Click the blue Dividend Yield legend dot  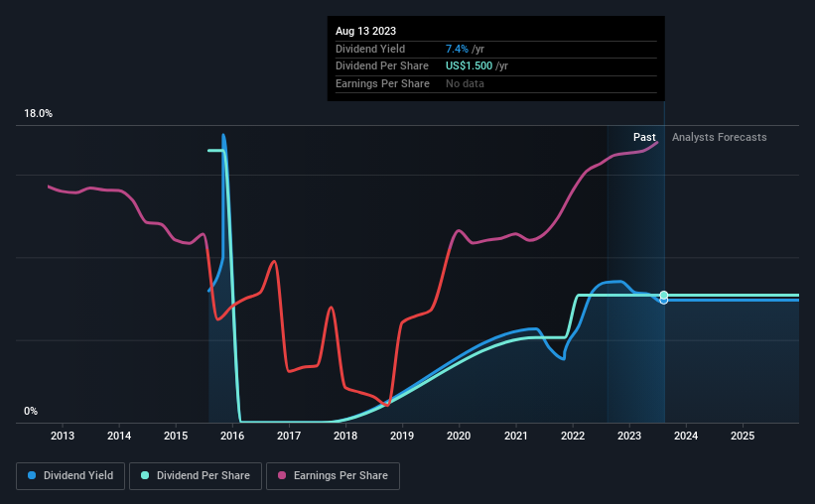click(32, 475)
